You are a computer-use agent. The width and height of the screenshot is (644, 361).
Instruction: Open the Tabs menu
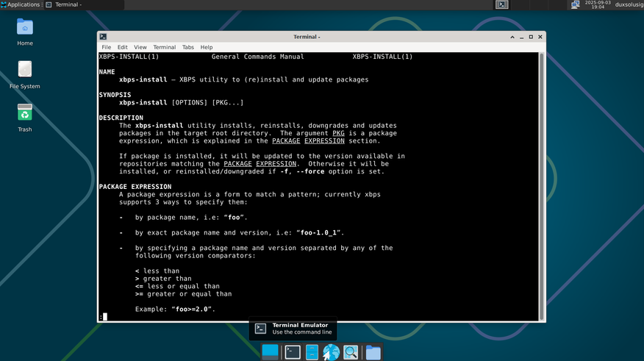click(x=187, y=47)
